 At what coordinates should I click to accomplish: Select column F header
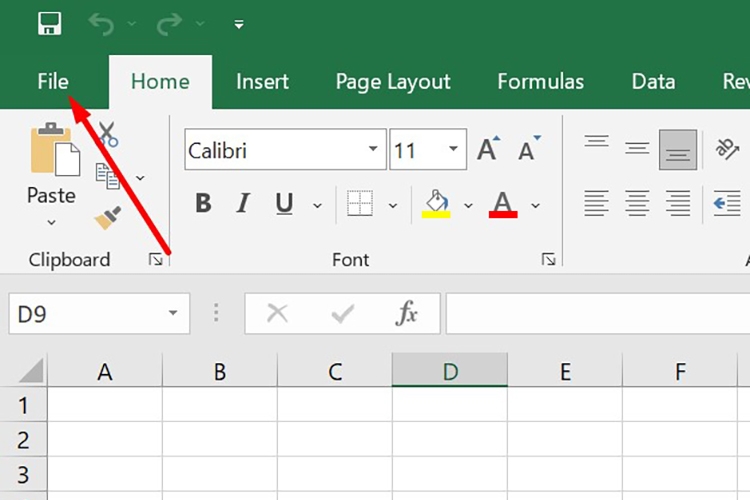pyautogui.click(x=680, y=371)
